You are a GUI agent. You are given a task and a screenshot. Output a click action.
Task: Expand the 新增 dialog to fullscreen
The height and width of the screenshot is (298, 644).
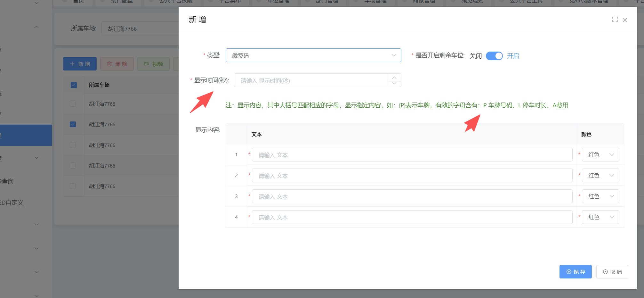(615, 20)
